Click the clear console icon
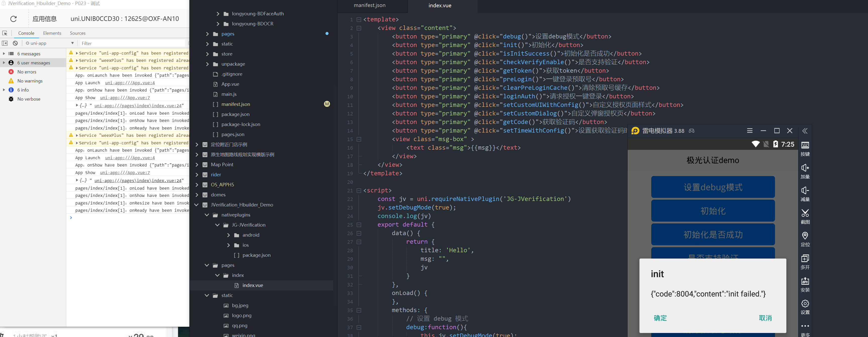The image size is (868, 337). [x=15, y=43]
